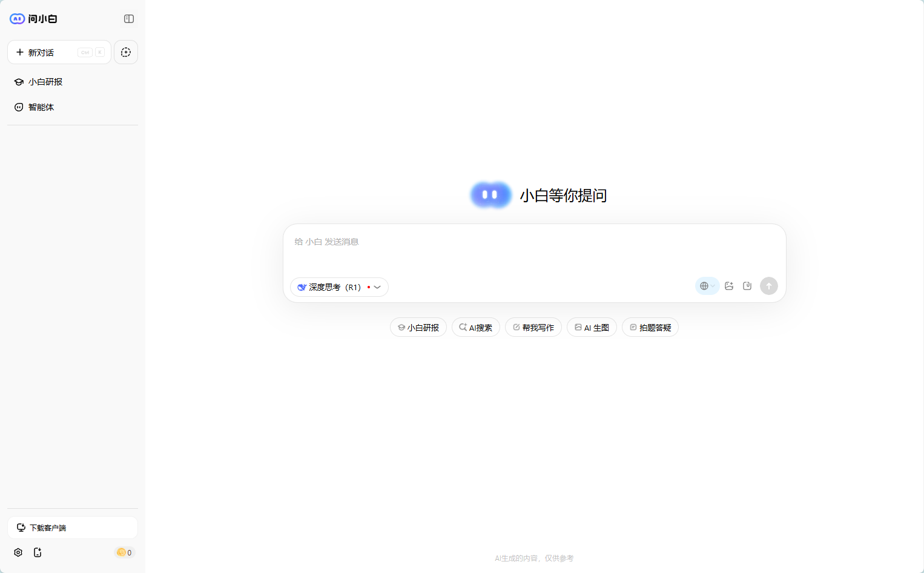Start a temporary chat with dashed-circle icon

[126, 53]
